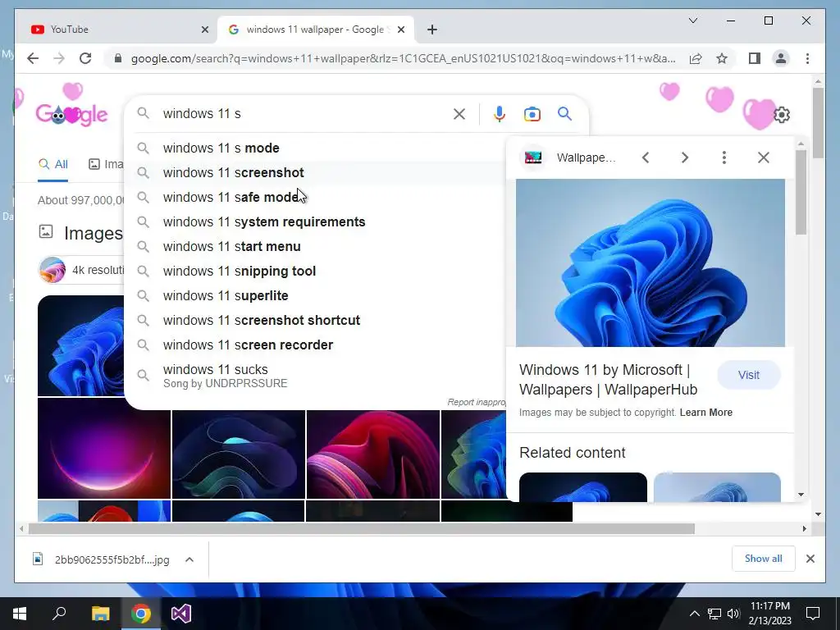Choose windows 11 start menu suggestion

click(315, 246)
